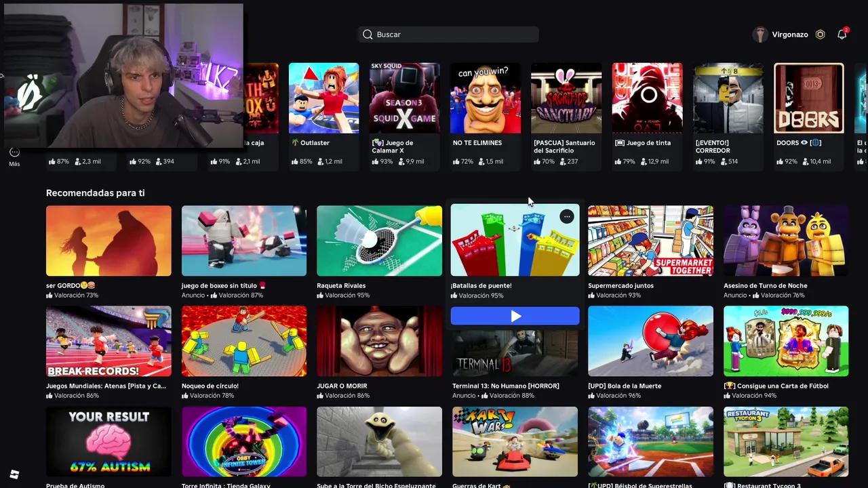Open the Restaurant Tycoon 3 thumbnail
The width and height of the screenshot is (868, 488).
786,442
